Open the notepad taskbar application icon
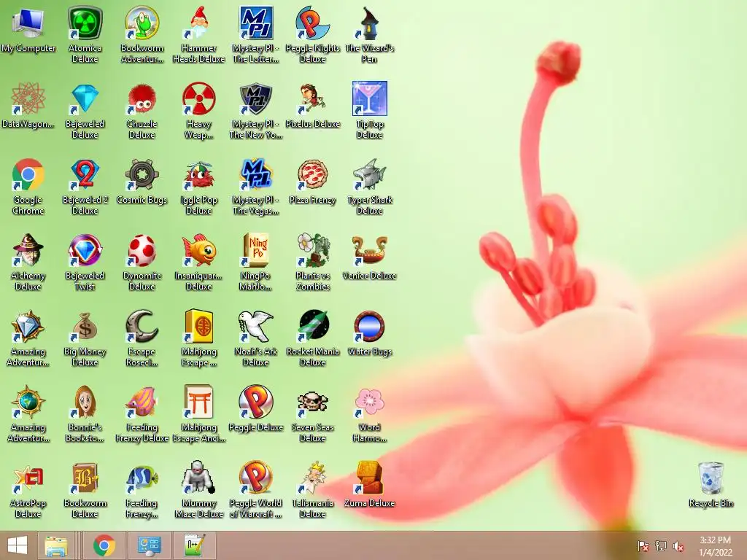The width and height of the screenshot is (747, 560). [194, 545]
